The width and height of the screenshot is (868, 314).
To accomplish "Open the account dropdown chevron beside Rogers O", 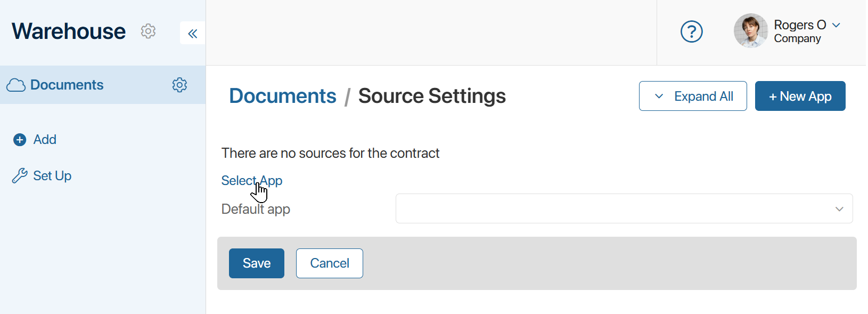I will [836, 25].
